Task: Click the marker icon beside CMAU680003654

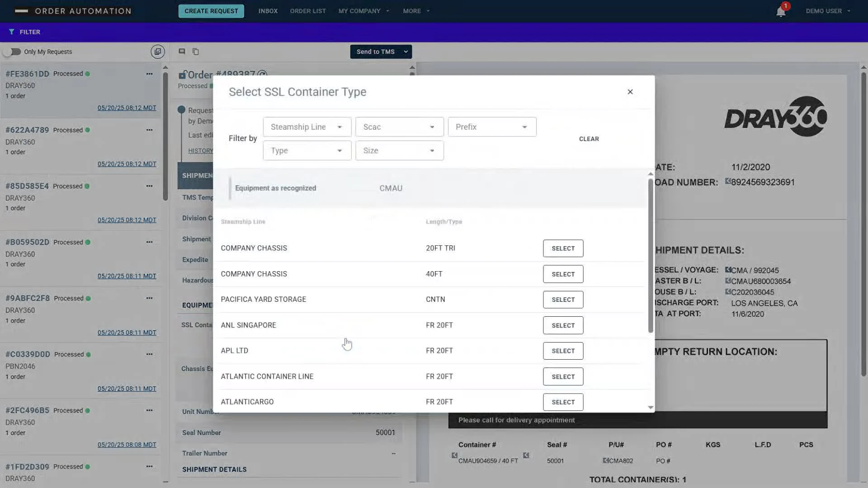Action: 728,281
